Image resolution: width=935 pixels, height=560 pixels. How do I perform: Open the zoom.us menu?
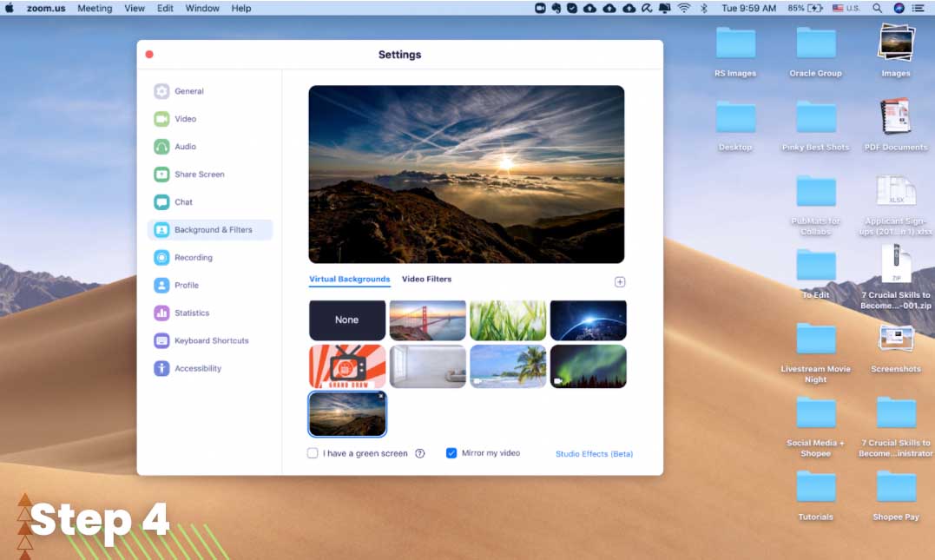[x=46, y=9]
